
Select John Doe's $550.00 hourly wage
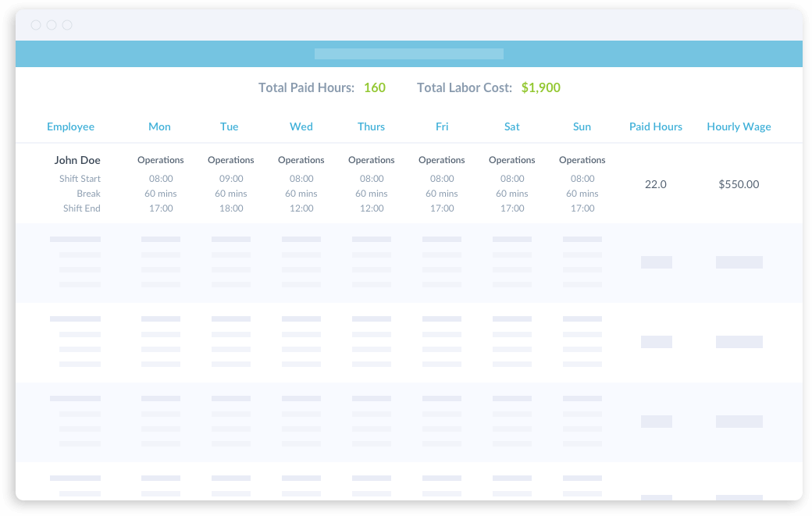tap(739, 184)
